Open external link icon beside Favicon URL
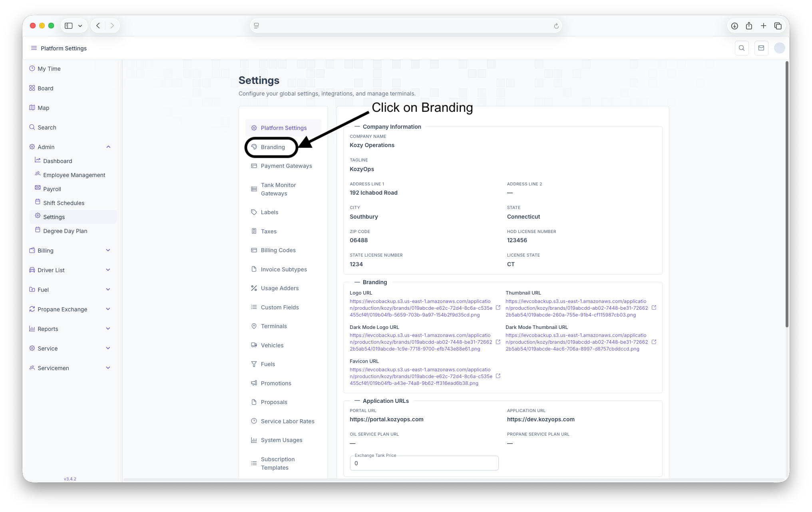This screenshot has width=812, height=512. (x=498, y=376)
